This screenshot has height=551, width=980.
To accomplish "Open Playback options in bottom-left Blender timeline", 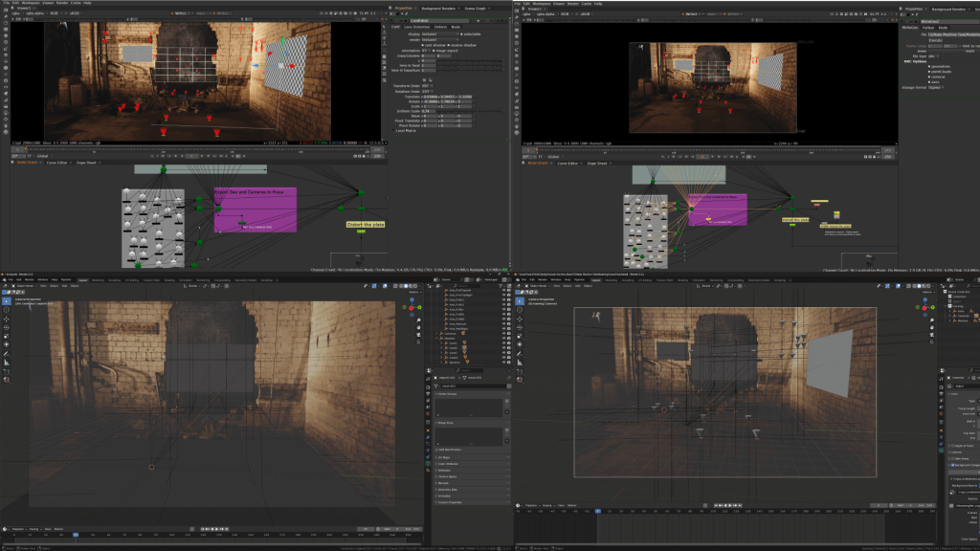I will pos(18,529).
